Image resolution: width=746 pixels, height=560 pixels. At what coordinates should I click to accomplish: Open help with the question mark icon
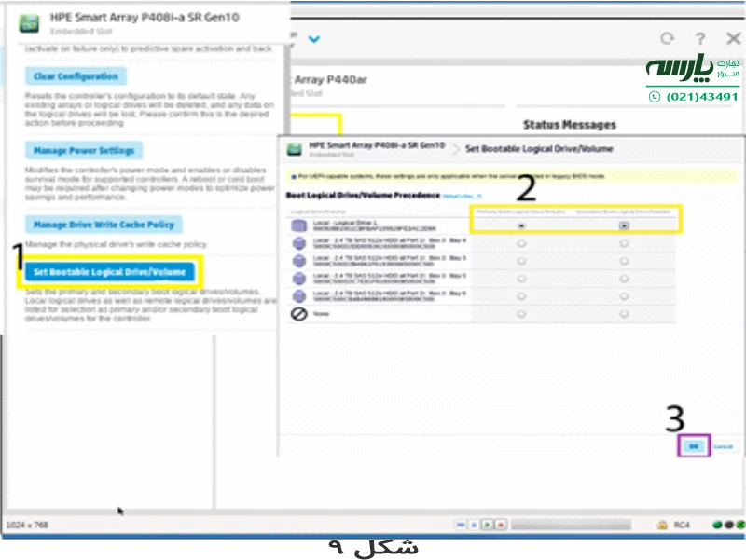[x=700, y=38]
